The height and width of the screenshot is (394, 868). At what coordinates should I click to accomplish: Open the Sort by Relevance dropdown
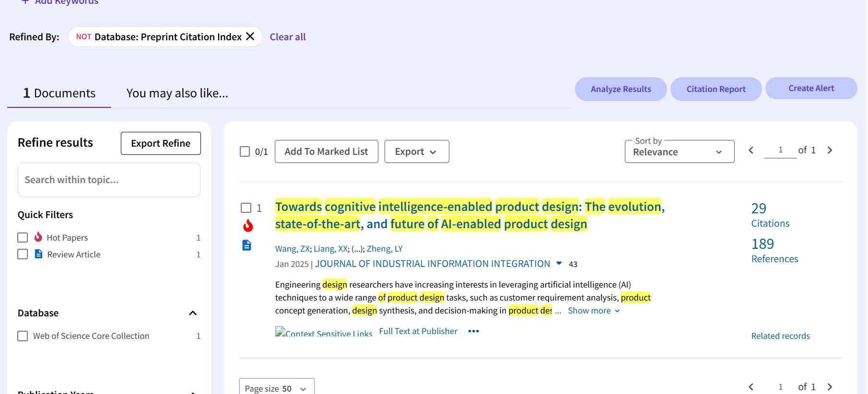click(x=679, y=151)
